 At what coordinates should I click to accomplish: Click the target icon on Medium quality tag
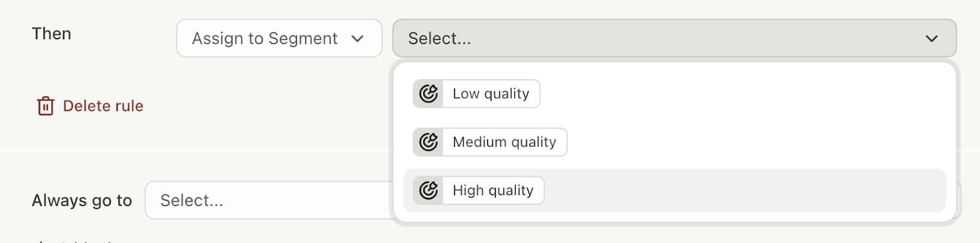click(428, 142)
